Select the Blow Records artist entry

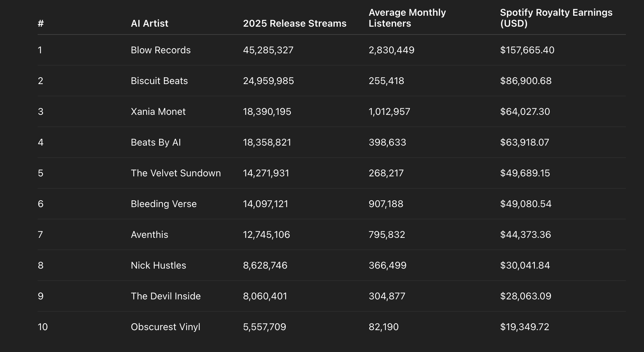tap(161, 50)
